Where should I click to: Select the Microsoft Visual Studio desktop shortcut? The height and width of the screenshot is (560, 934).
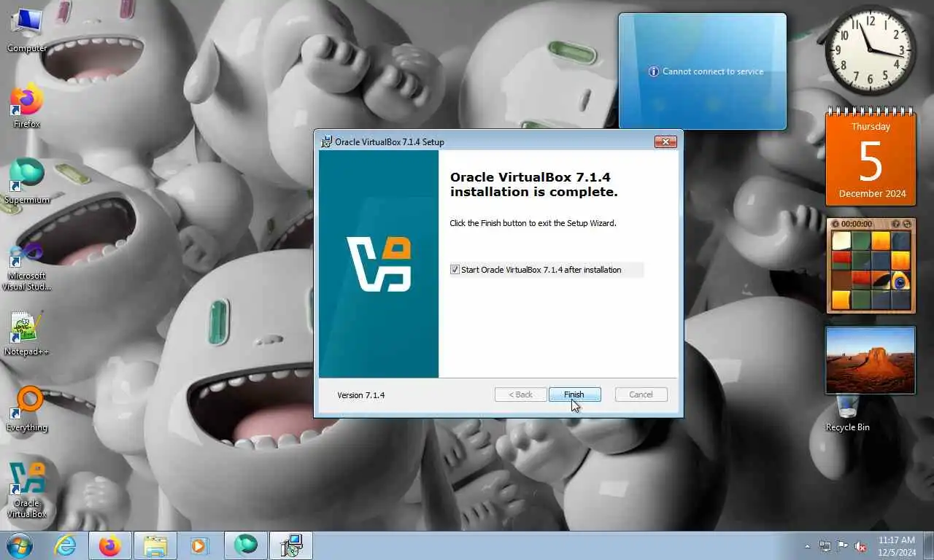(26, 265)
